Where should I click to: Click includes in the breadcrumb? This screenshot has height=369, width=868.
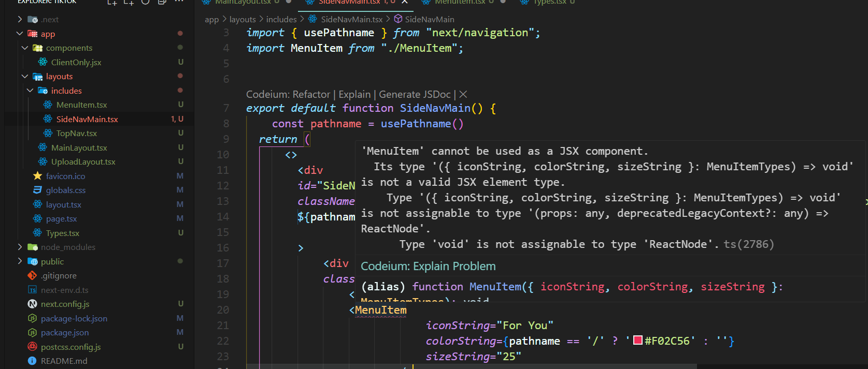click(x=281, y=19)
